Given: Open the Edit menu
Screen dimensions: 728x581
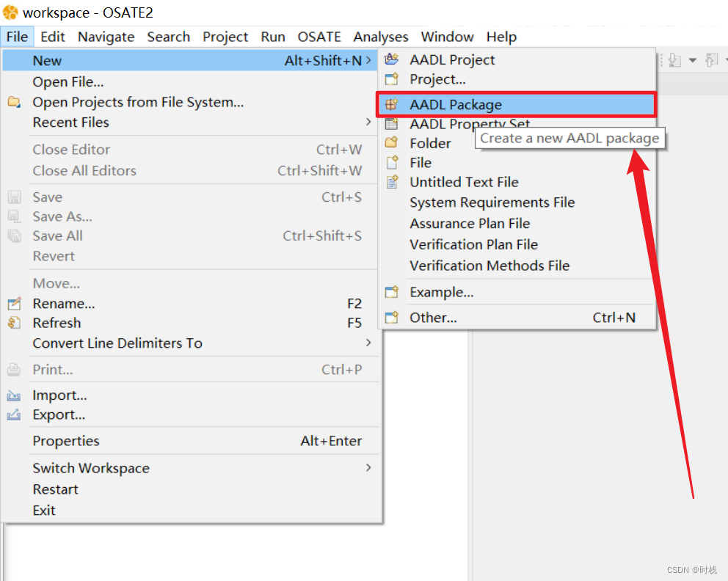Looking at the screenshot, I should (x=52, y=37).
